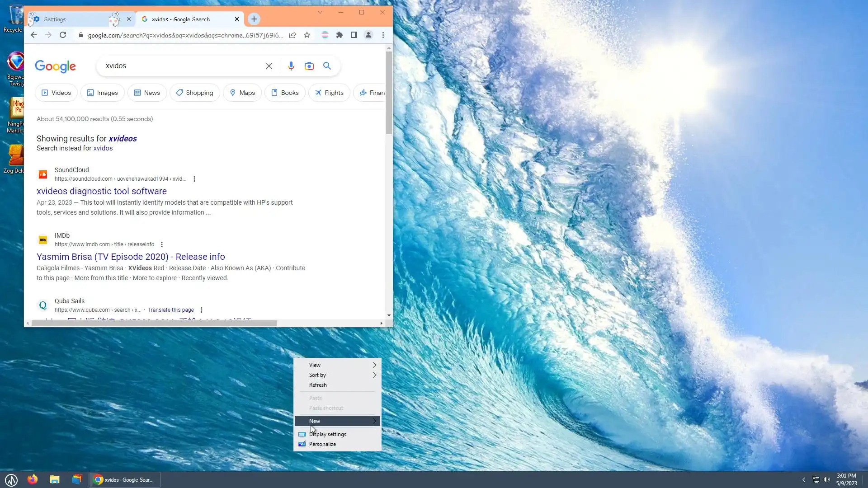
Task: Open the Chrome extensions puzzle icon
Action: [x=340, y=35]
